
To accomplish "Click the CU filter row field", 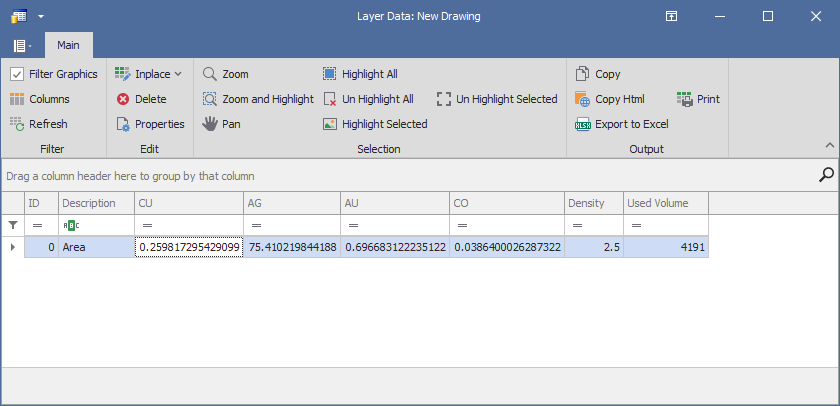I will 190,226.
